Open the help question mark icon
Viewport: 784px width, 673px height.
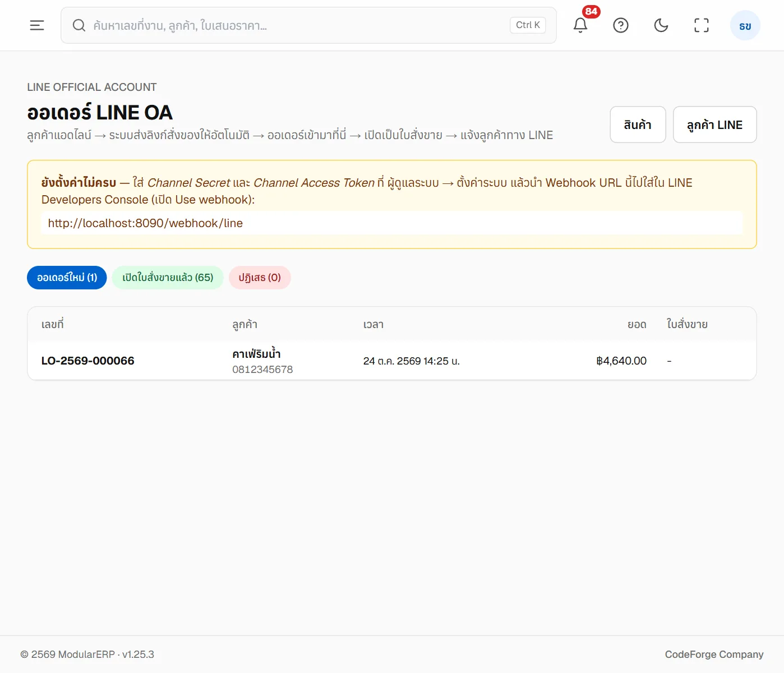621,25
